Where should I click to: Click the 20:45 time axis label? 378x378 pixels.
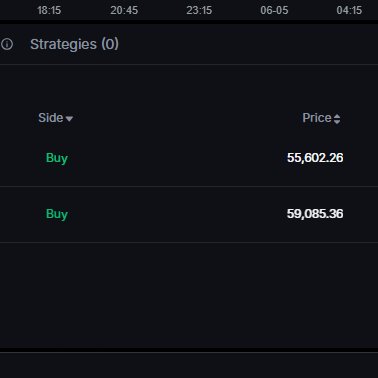click(124, 10)
